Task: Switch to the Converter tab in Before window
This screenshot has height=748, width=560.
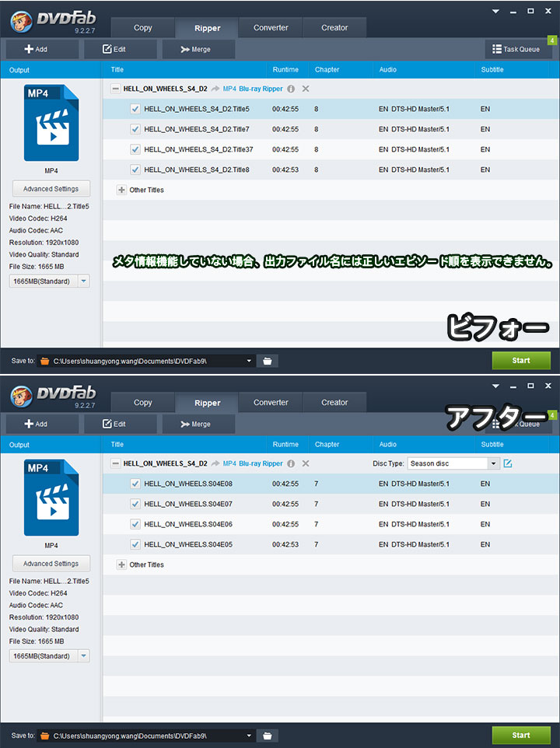Action: [x=271, y=28]
